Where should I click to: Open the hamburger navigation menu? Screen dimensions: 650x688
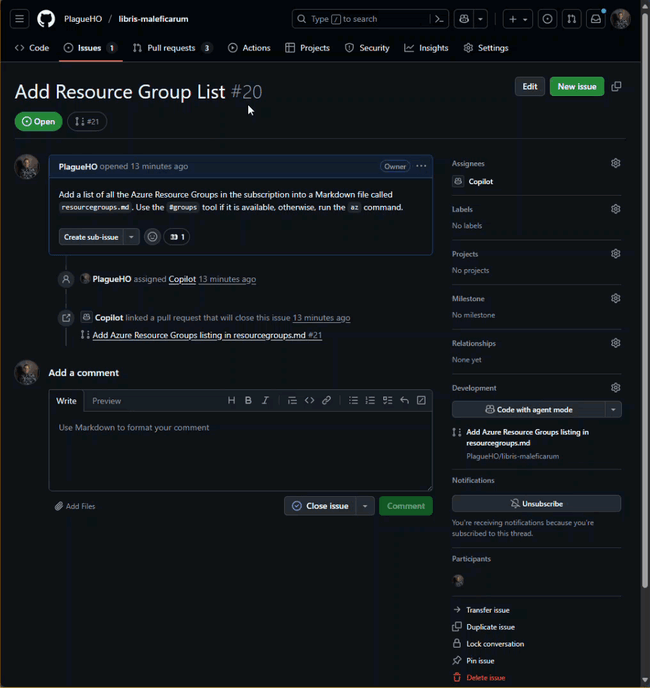(19, 19)
